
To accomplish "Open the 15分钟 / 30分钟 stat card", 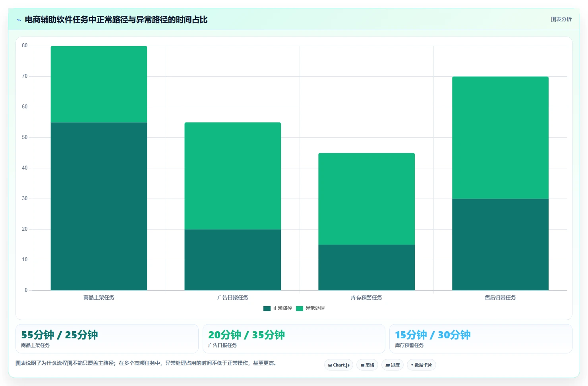I will pos(481,339).
